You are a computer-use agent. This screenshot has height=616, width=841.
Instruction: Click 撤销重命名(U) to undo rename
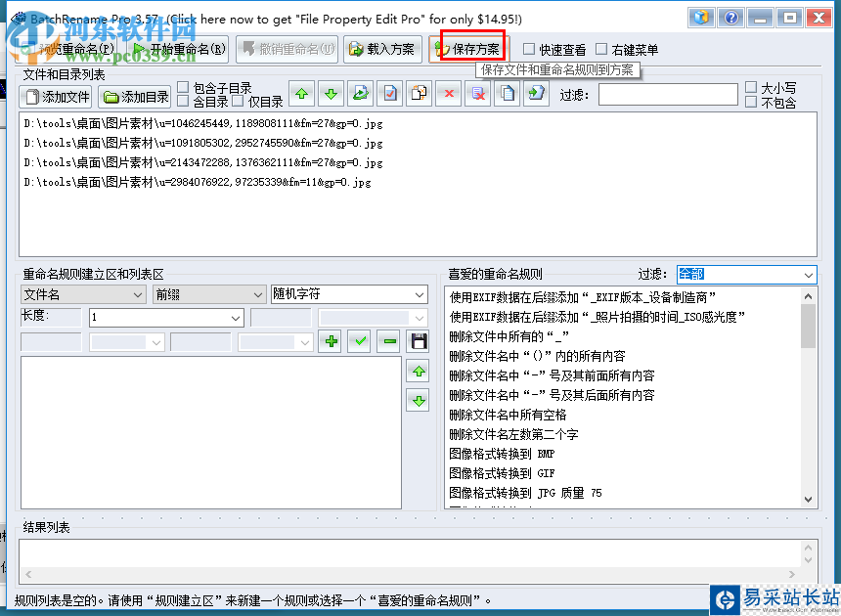coord(287,49)
